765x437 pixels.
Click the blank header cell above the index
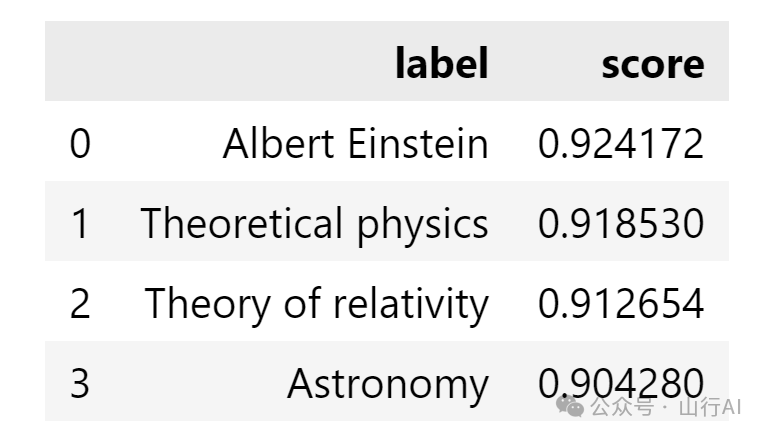click(x=80, y=62)
